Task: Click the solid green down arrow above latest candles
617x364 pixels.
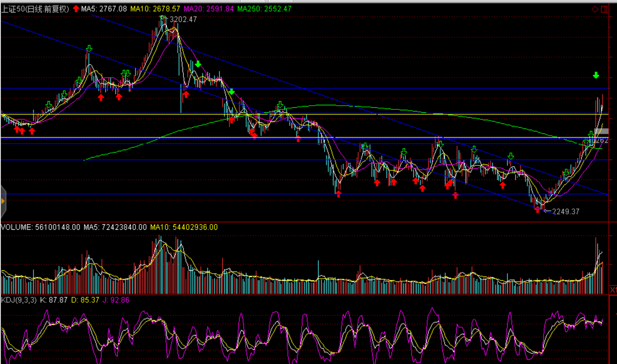Action: coord(596,75)
